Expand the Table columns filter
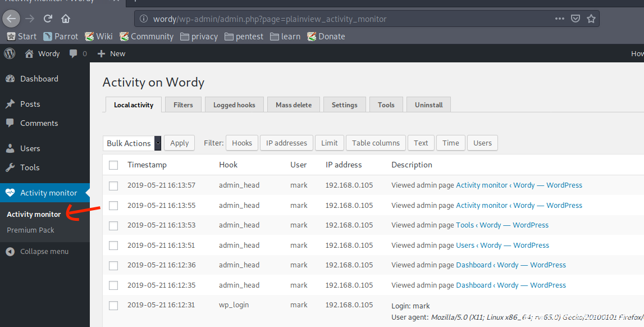The height and width of the screenshot is (327, 644). coord(376,143)
